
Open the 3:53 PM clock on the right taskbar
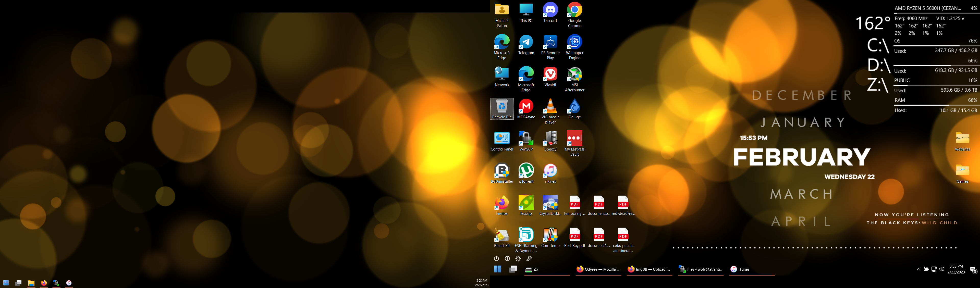point(956,269)
